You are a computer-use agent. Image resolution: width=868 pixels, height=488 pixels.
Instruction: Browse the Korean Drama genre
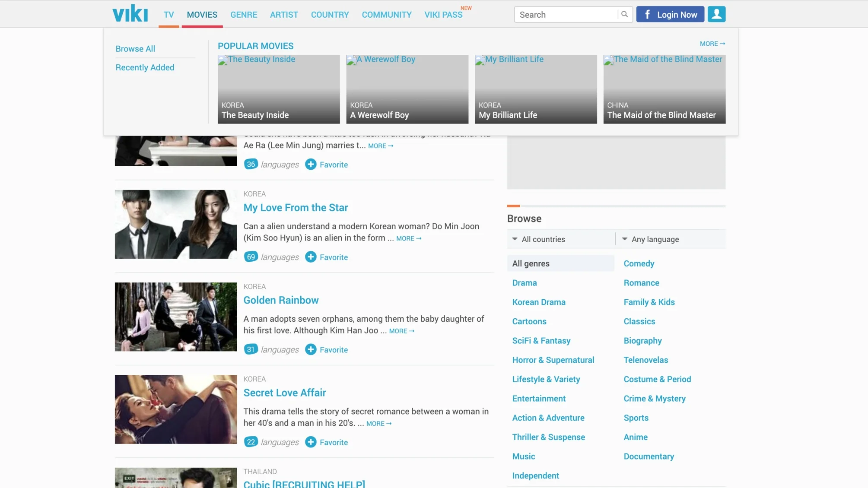click(x=539, y=302)
